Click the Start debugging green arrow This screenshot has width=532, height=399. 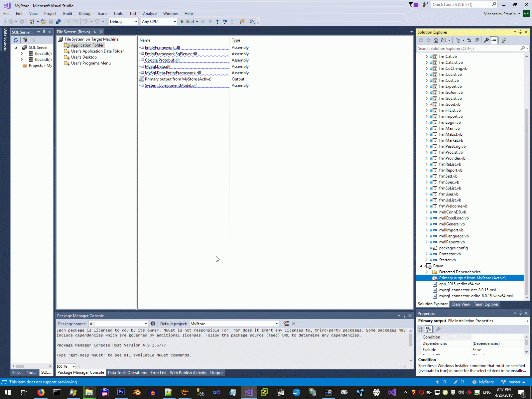pyautogui.click(x=182, y=22)
